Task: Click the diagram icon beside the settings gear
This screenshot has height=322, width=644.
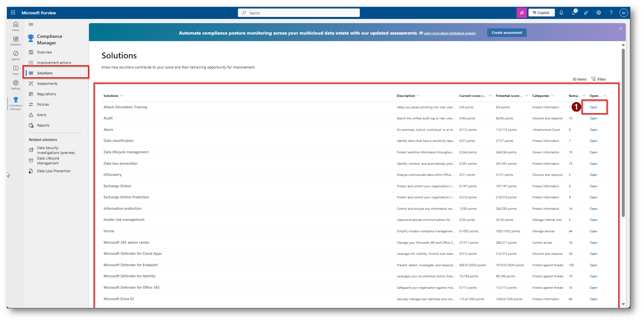Action: click(x=586, y=13)
